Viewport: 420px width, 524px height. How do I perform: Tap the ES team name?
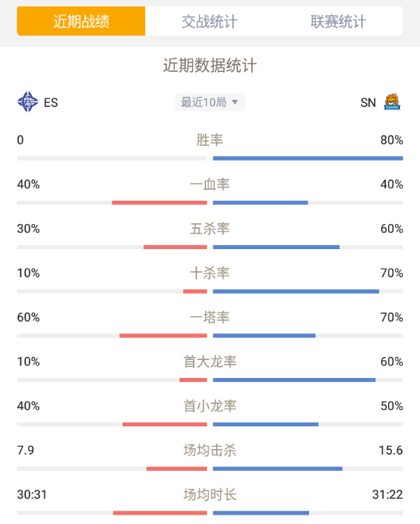click(51, 102)
